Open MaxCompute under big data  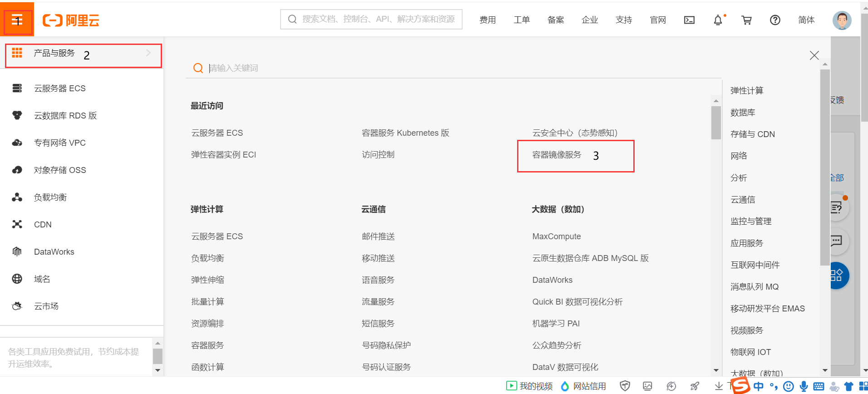(557, 236)
